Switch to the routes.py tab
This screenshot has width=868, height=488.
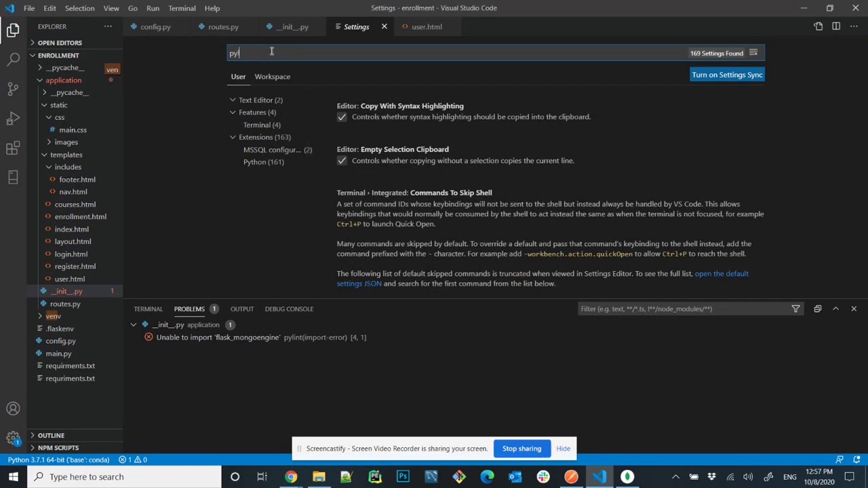click(223, 26)
